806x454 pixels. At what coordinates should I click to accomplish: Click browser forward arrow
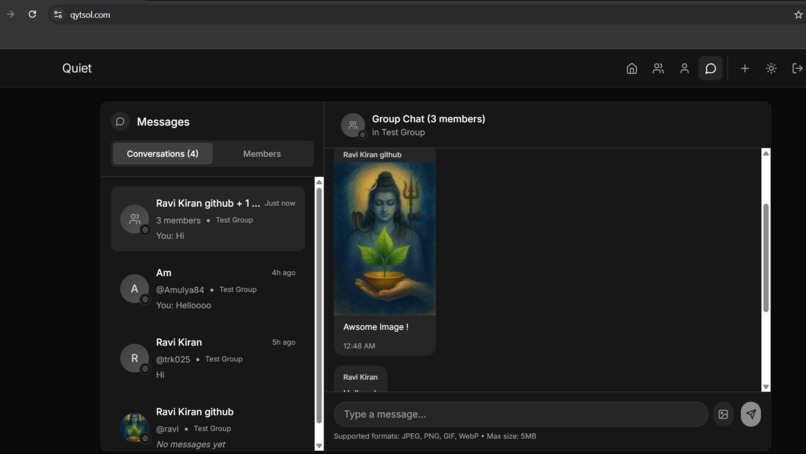(x=10, y=14)
